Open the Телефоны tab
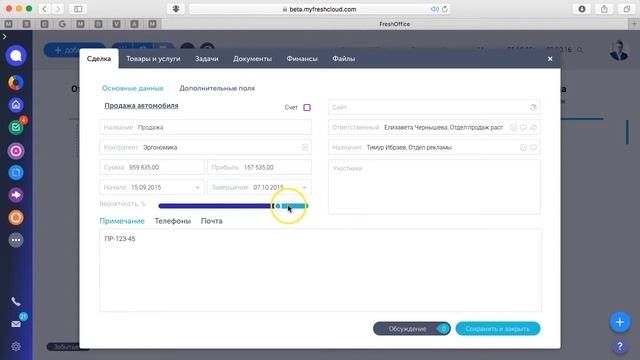The width and height of the screenshot is (640, 360). tap(173, 221)
